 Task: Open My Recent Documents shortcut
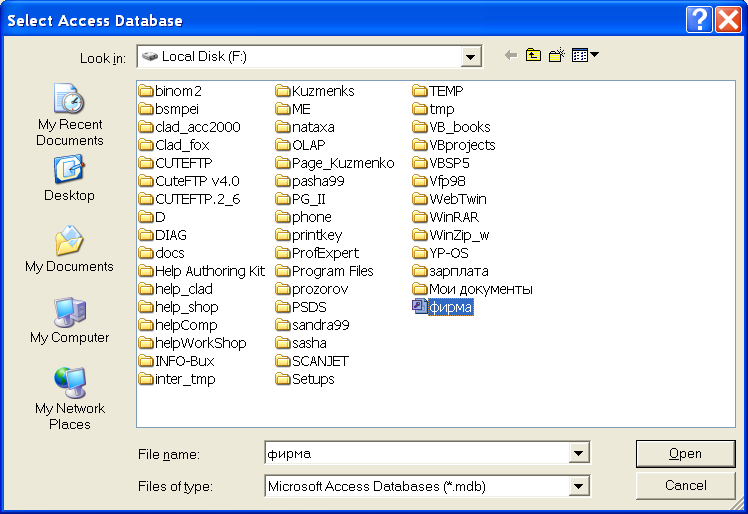70,115
